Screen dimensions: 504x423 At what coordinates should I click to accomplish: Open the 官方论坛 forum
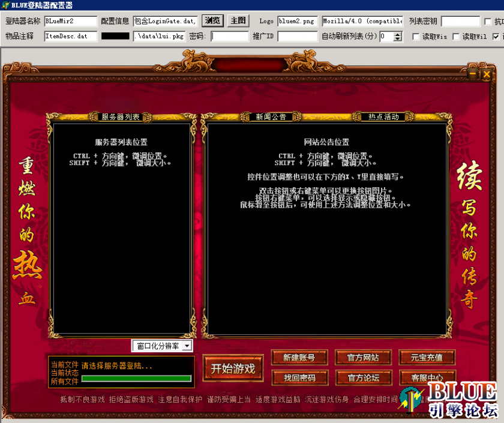click(x=362, y=378)
